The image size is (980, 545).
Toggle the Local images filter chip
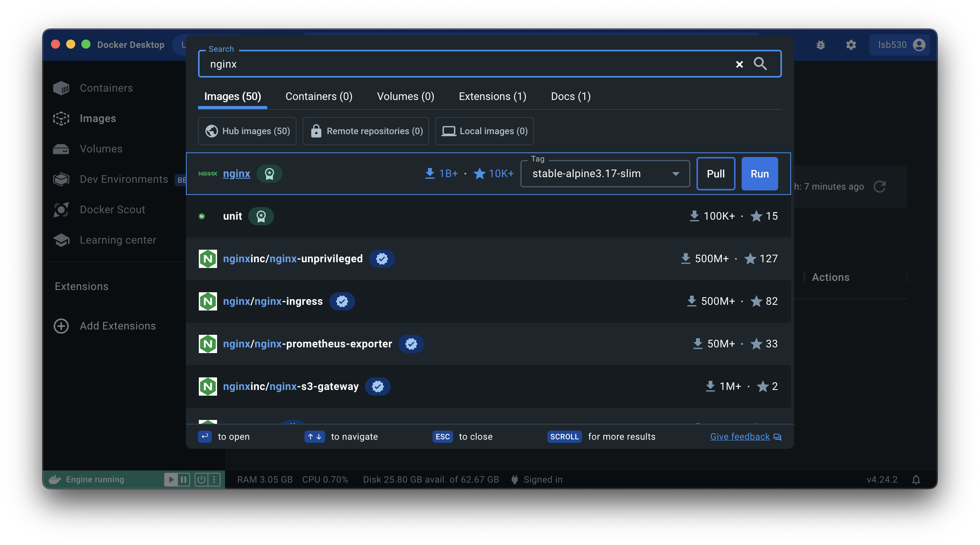[x=484, y=131]
